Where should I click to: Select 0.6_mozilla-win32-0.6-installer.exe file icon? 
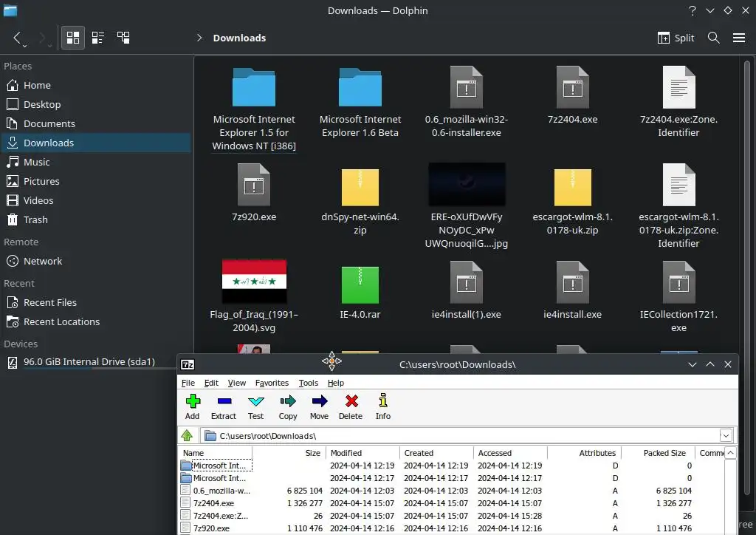pyautogui.click(x=467, y=87)
